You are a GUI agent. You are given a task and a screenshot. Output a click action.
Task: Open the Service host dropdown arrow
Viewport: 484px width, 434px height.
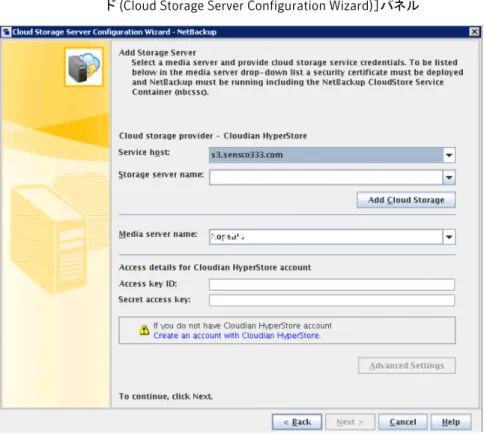click(x=449, y=155)
